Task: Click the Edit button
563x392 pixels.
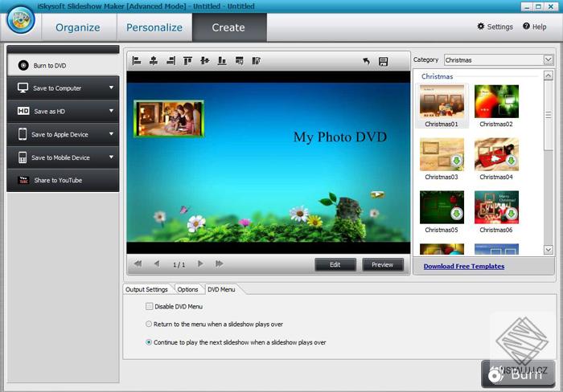Action: pyautogui.click(x=335, y=265)
